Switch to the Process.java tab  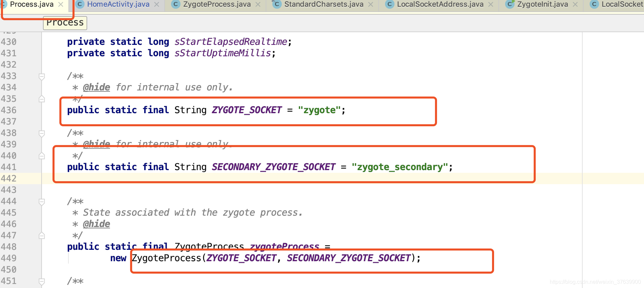32,4
